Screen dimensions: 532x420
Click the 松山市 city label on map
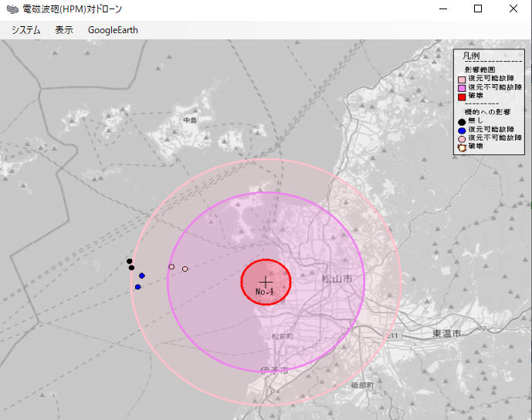pos(337,279)
